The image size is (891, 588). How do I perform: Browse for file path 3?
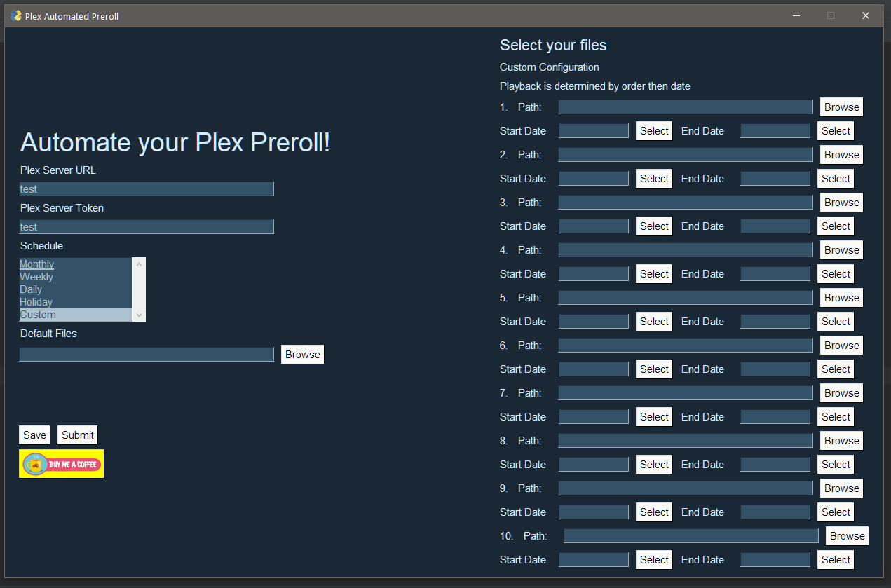click(841, 202)
